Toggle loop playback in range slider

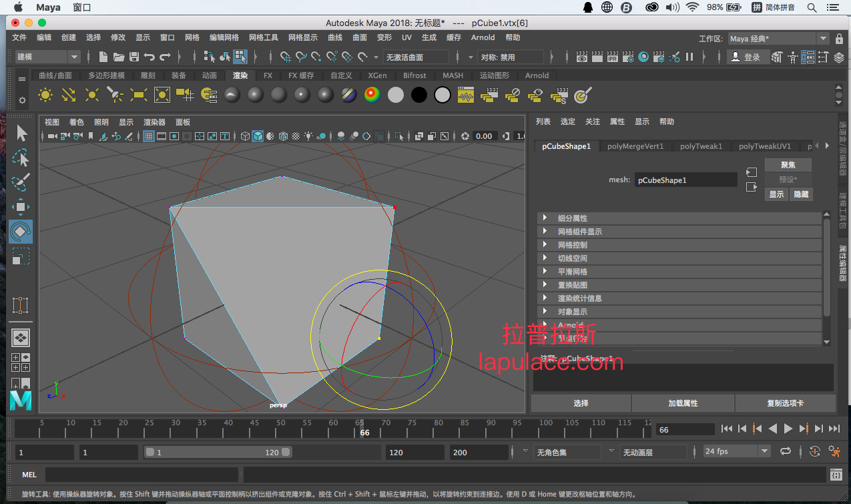[x=786, y=451]
